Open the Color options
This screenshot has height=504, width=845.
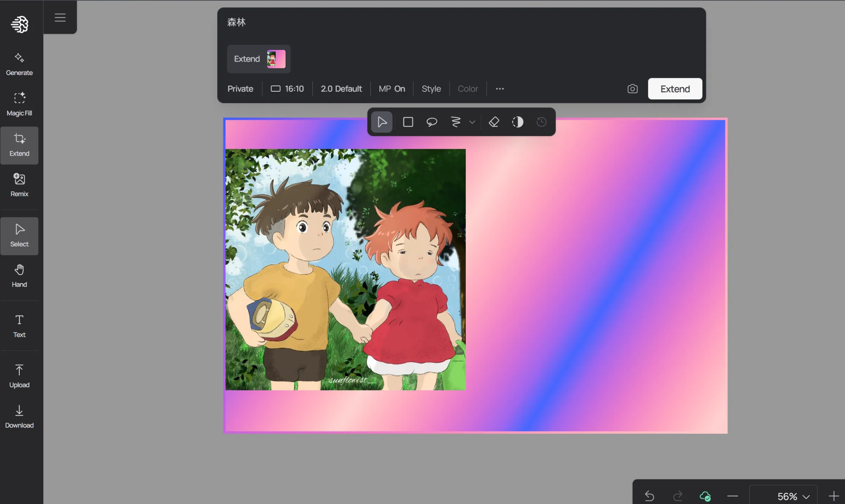click(468, 89)
